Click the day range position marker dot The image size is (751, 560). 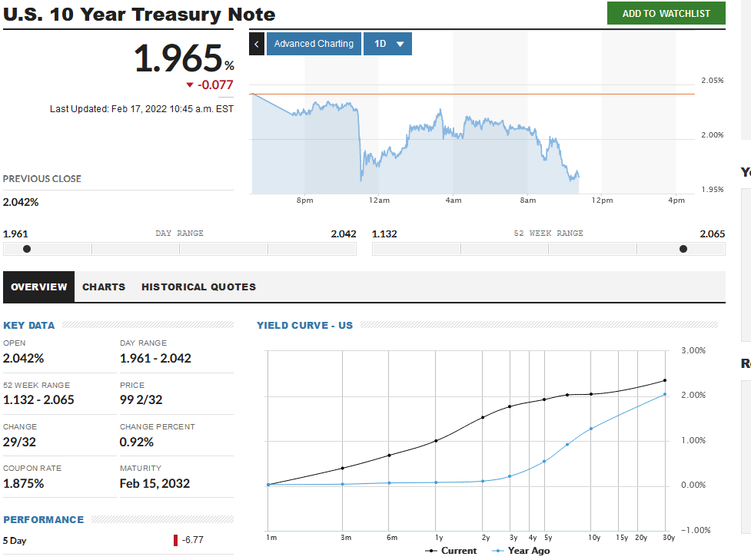coord(27,249)
